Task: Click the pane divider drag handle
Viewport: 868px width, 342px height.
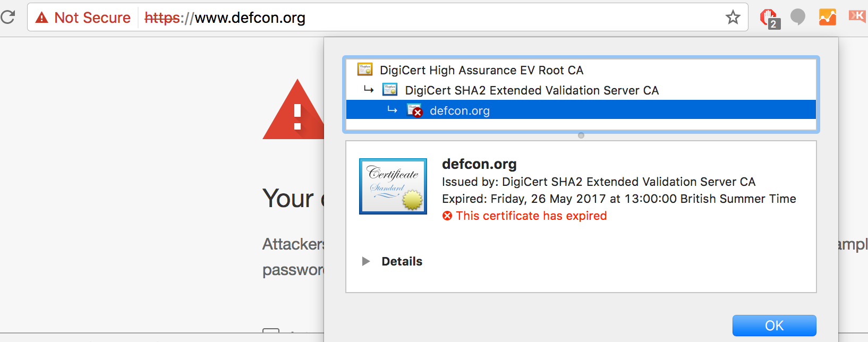Action: pyautogui.click(x=580, y=135)
